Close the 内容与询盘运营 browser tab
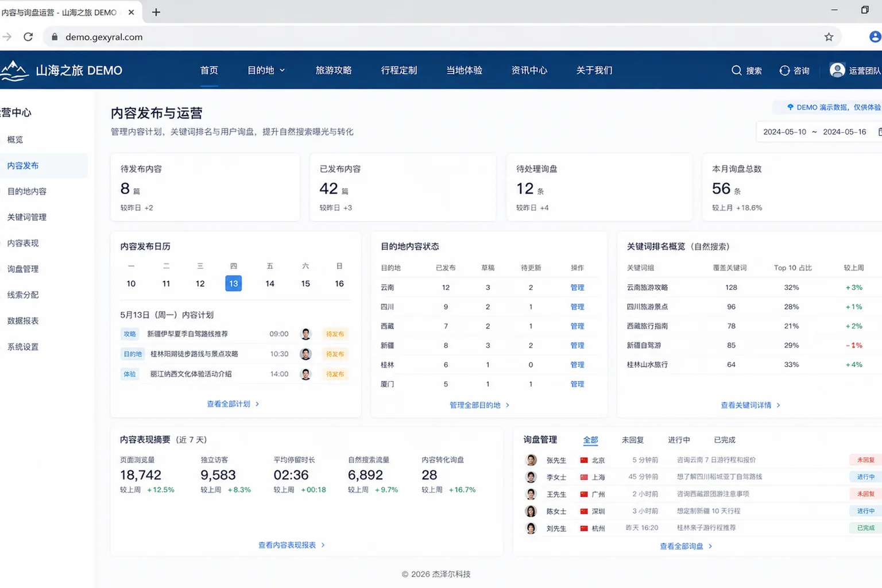The height and width of the screenshot is (588, 882). coord(131,12)
